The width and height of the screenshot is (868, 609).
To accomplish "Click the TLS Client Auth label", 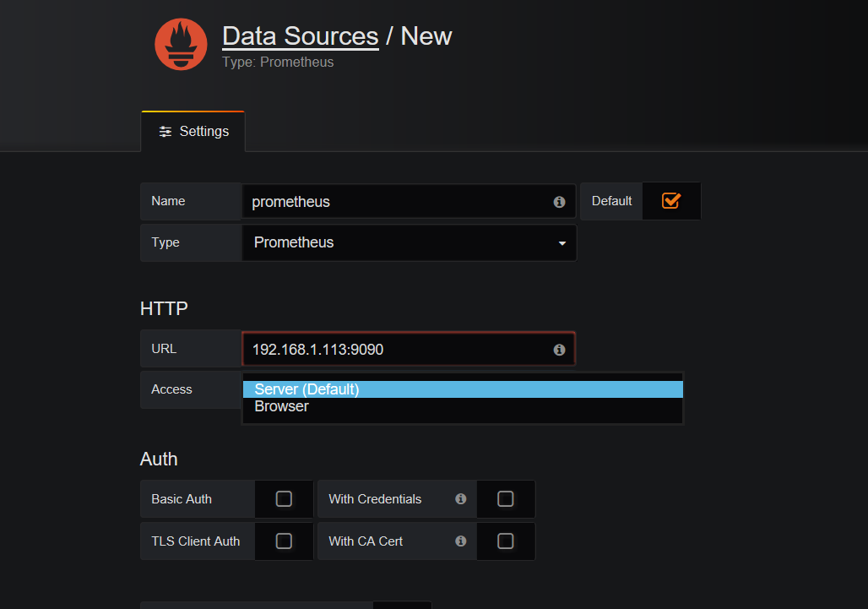I will click(195, 541).
